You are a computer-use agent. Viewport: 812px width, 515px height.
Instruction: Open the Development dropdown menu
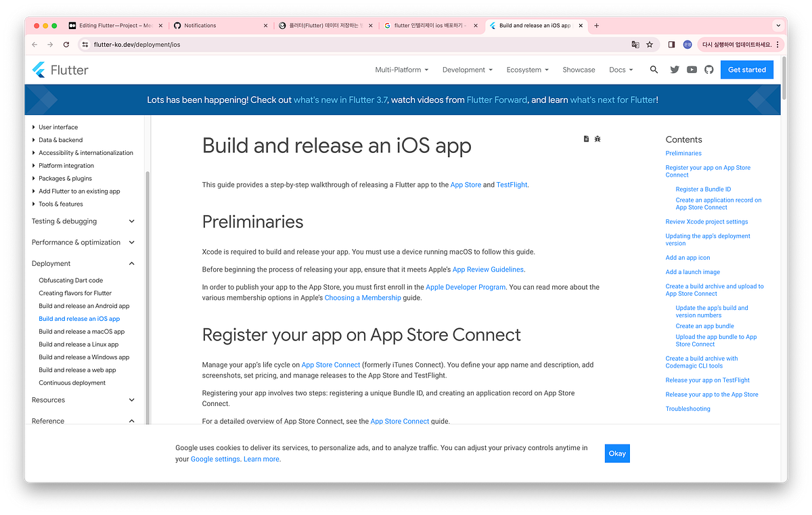468,70
